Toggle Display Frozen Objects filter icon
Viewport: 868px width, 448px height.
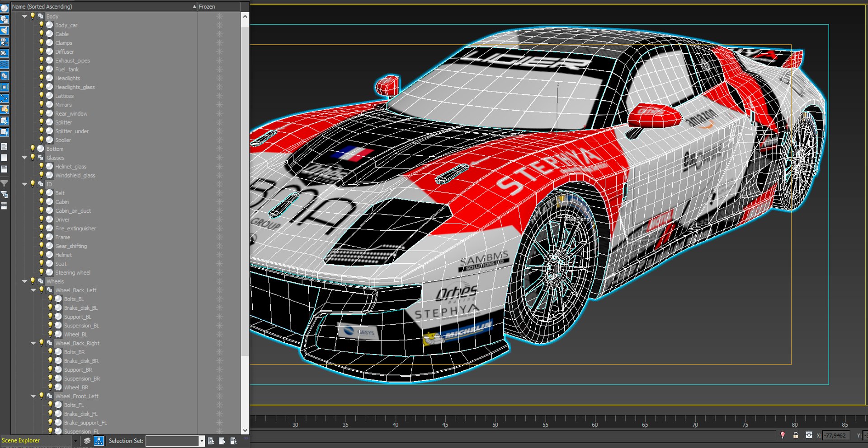4,121
